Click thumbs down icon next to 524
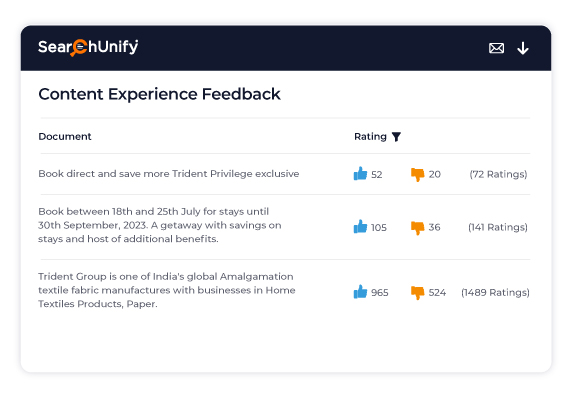This screenshot has width=570, height=395. (x=417, y=293)
